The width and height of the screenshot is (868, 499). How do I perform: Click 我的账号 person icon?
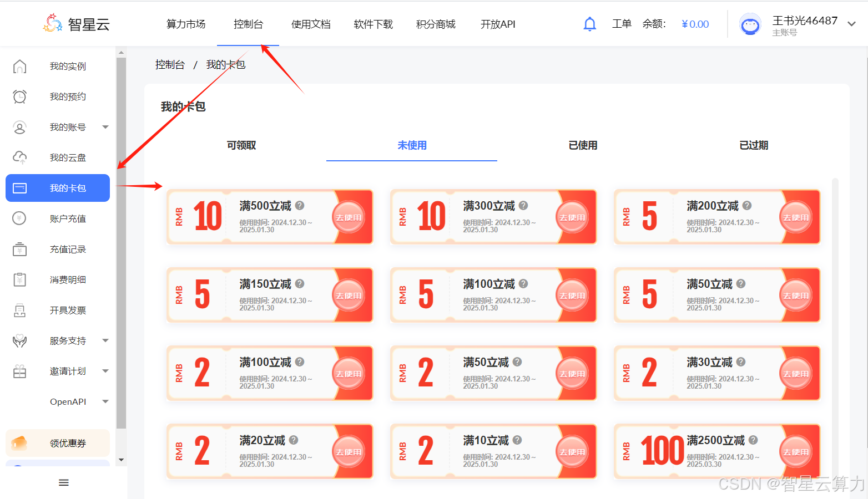tap(19, 128)
